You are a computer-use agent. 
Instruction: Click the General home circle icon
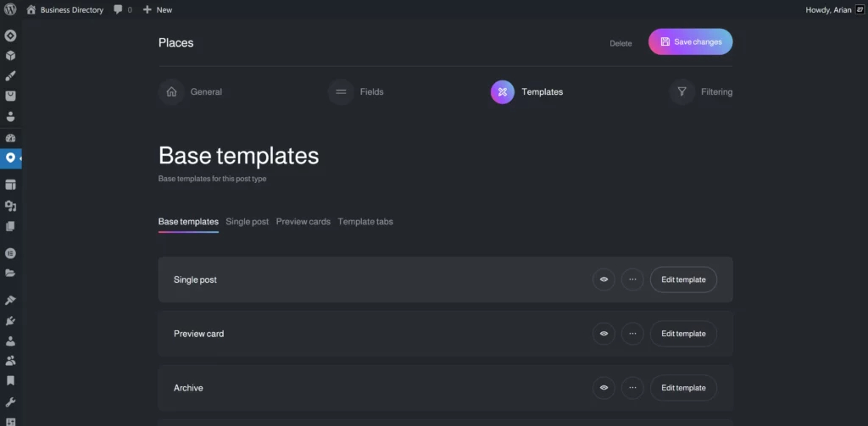click(x=171, y=91)
